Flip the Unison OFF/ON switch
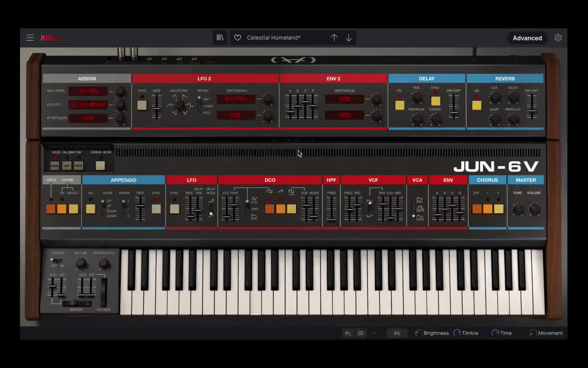This screenshot has width=588, height=368. [x=56, y=261]
